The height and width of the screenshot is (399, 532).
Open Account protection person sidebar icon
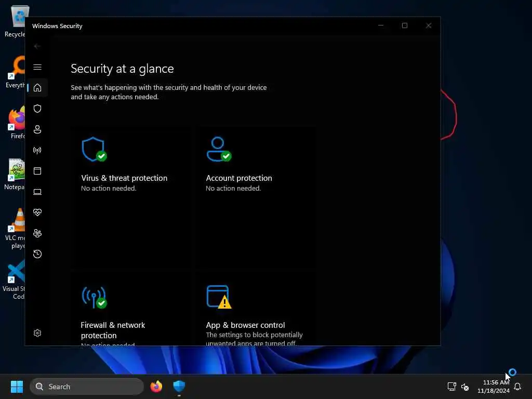(x=37, y=129)
